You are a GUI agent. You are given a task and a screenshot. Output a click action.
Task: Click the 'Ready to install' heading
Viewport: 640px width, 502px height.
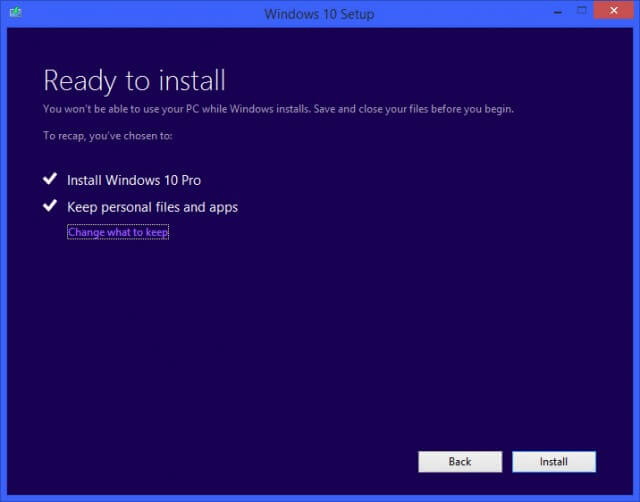tap(134, 80)
